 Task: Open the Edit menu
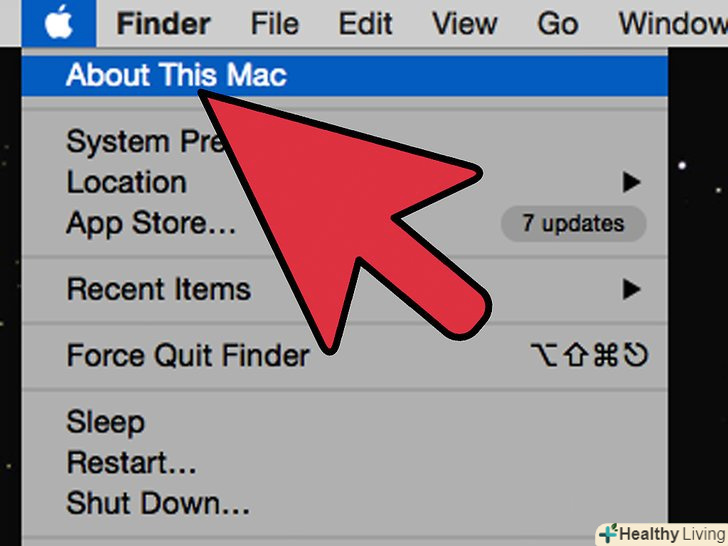pyautogui.click(x=365, y=23)
